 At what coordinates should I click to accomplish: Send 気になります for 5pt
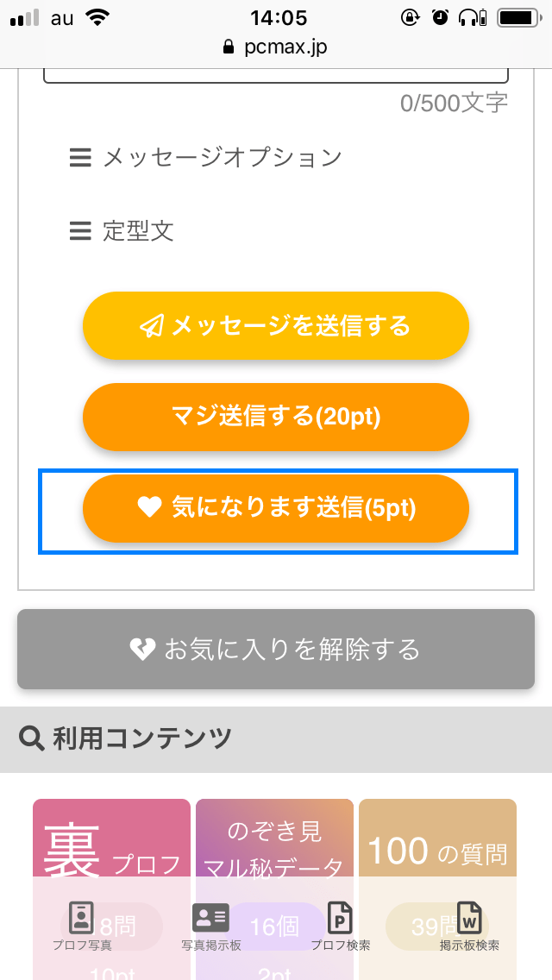point(276,509)
